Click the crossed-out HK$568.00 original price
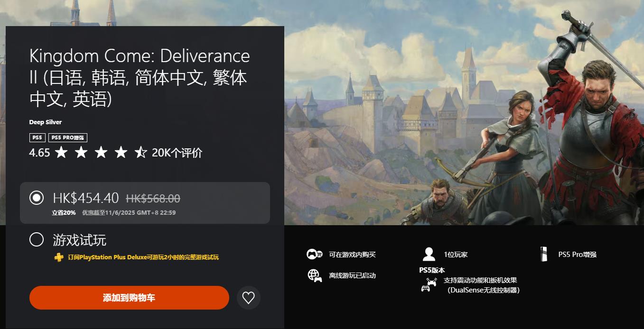The width and height of the screenshot is (644, 329). click(x=153, y=198)
